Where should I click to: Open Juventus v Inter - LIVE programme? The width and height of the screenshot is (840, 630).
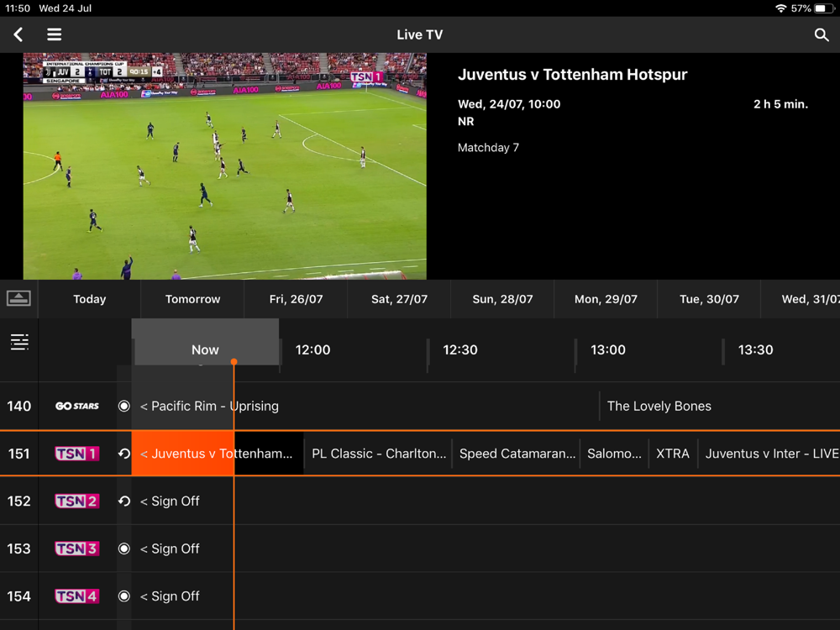769,454
